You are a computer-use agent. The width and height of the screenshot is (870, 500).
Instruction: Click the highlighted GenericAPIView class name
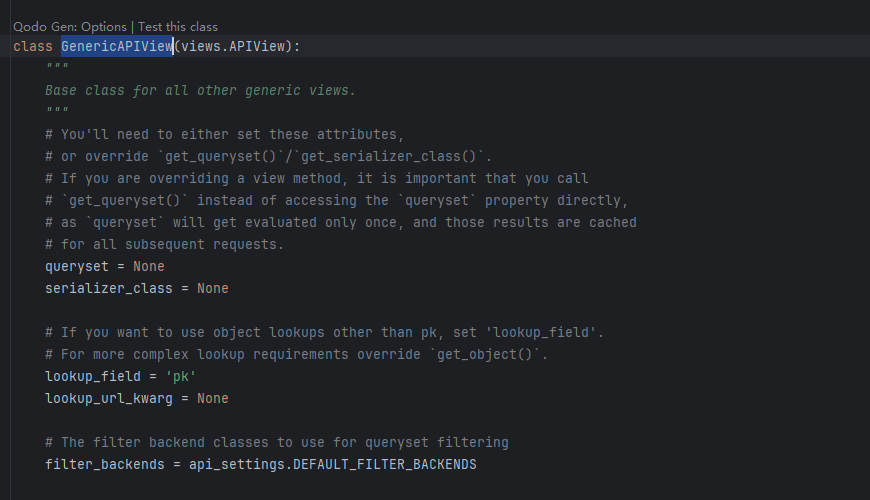click(116, 47)
